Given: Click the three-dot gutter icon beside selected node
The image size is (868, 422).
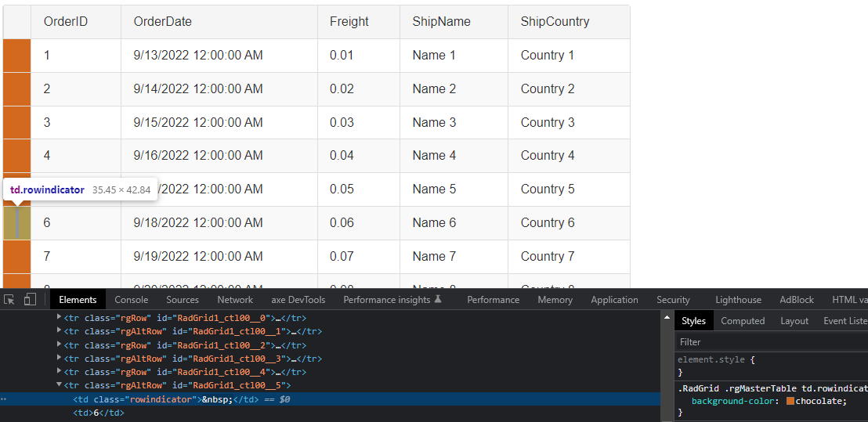Looking at the screenshot, I should pyautogui.click(x=4, y=399).
